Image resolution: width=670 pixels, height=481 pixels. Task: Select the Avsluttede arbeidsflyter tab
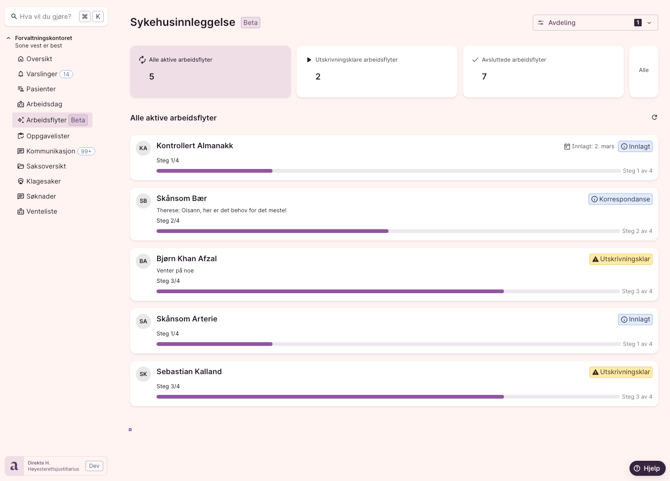tap(542, 71)
